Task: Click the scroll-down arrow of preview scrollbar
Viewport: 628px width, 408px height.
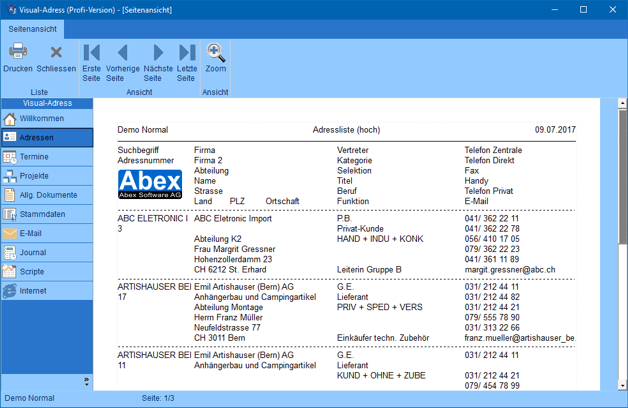Action: (x=622, y=385)
